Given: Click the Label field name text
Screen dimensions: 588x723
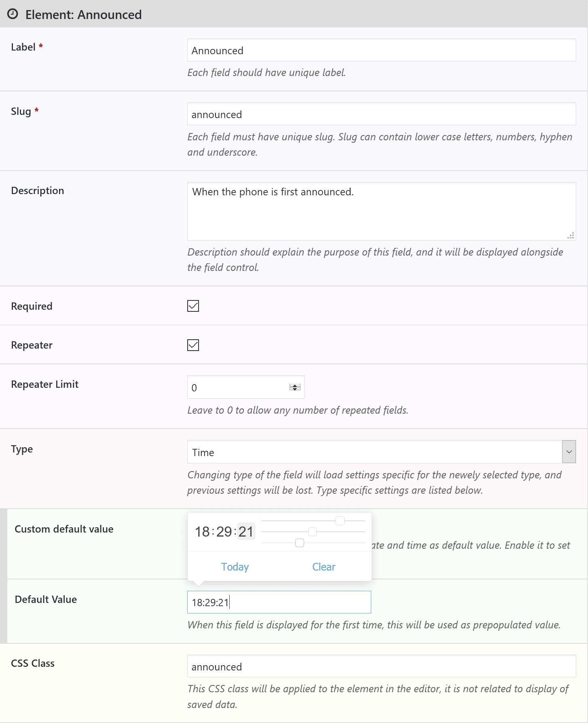Looking at the screenshot, I should click(x=23, y=47).
